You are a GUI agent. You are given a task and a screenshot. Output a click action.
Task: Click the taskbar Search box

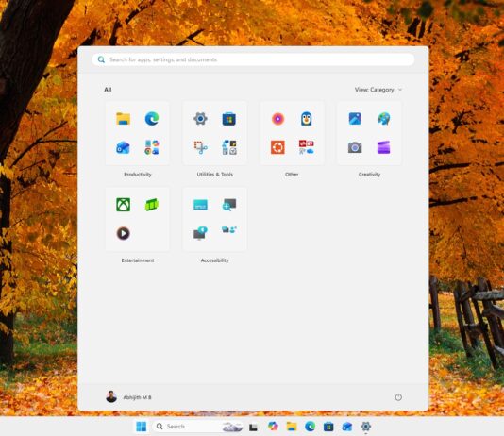[x=197, y=427]
